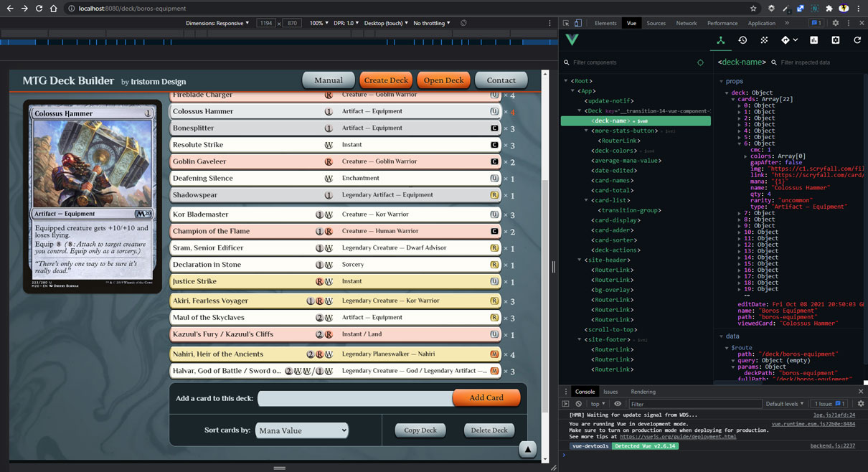Switch to the Performance tab

[x=722, y=23]
